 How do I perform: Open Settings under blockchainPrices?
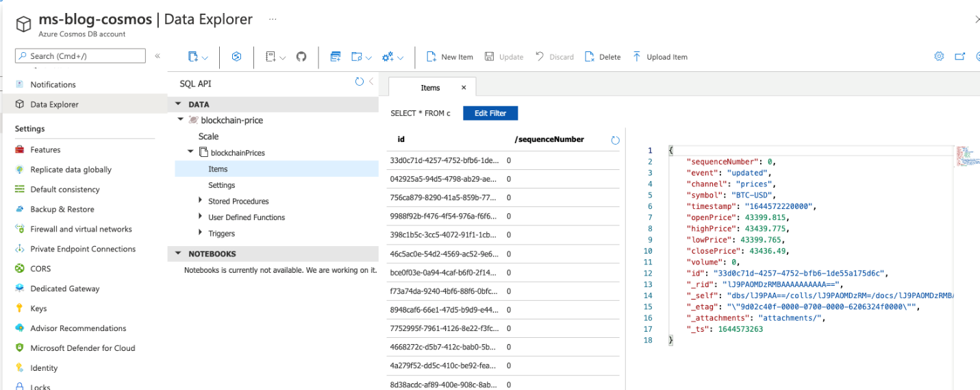click(222, 185)
